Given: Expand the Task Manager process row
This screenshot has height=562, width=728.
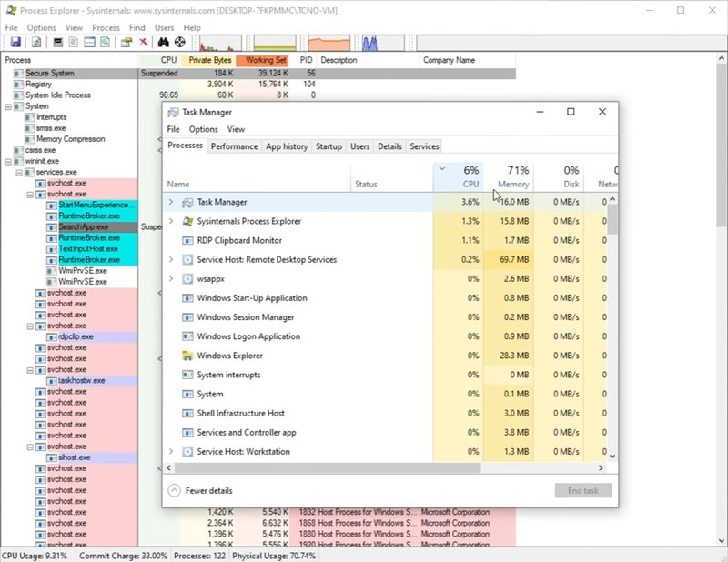Looking at the screenshot, I should point(171,202).
